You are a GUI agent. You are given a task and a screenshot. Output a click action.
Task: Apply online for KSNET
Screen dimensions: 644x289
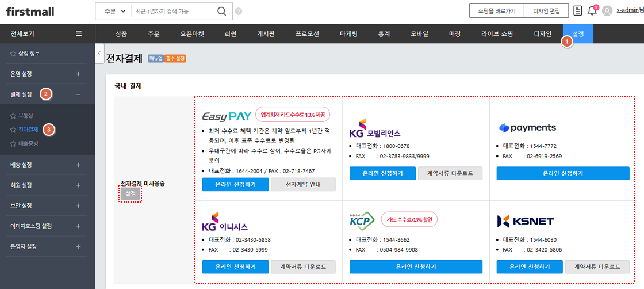point(530,267)
